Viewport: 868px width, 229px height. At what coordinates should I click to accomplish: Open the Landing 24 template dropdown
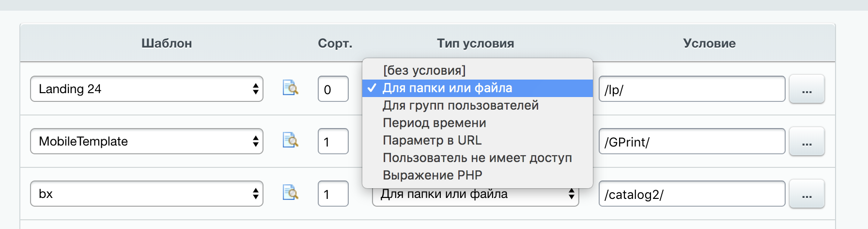pyautogui.click(x=147, y=89)
